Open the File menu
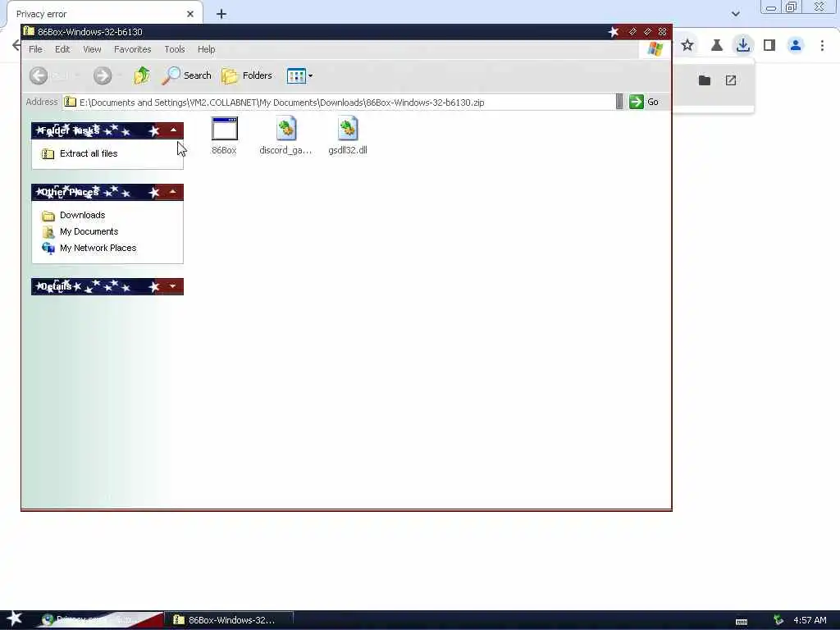 pyautogui.click(x=35, y=49)
